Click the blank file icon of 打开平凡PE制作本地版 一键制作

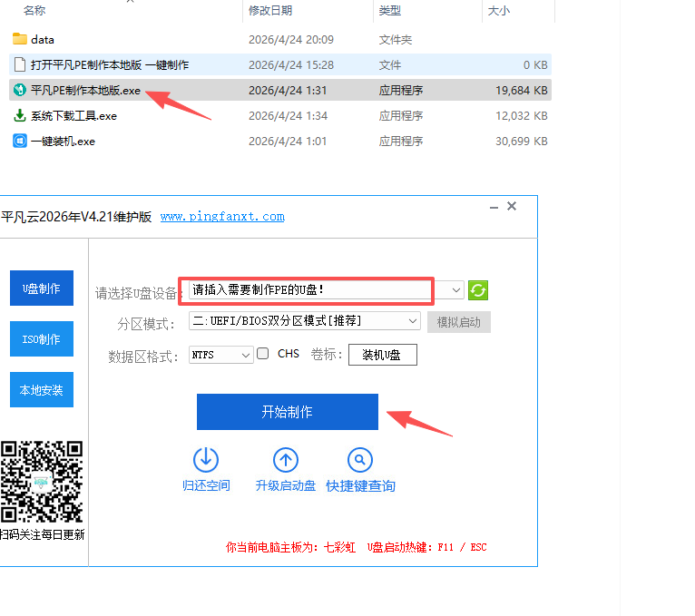pos(19,64)
